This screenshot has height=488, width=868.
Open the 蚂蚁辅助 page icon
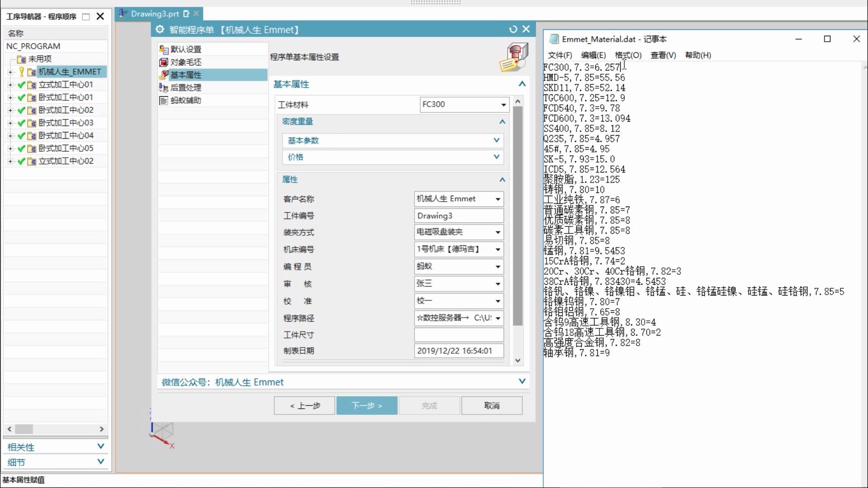164,100
